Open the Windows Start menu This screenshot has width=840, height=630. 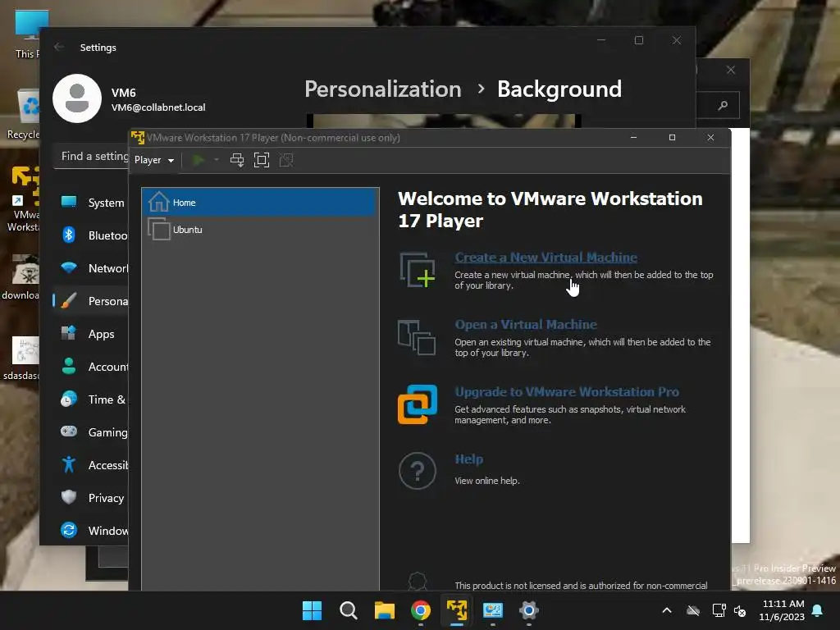(313, 610)
